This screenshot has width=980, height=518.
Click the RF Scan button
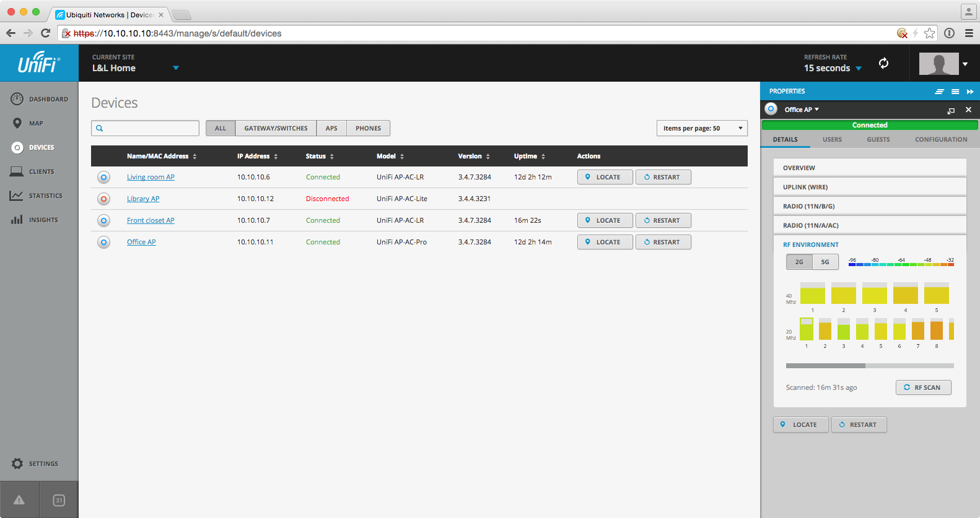tap(923, 387)
